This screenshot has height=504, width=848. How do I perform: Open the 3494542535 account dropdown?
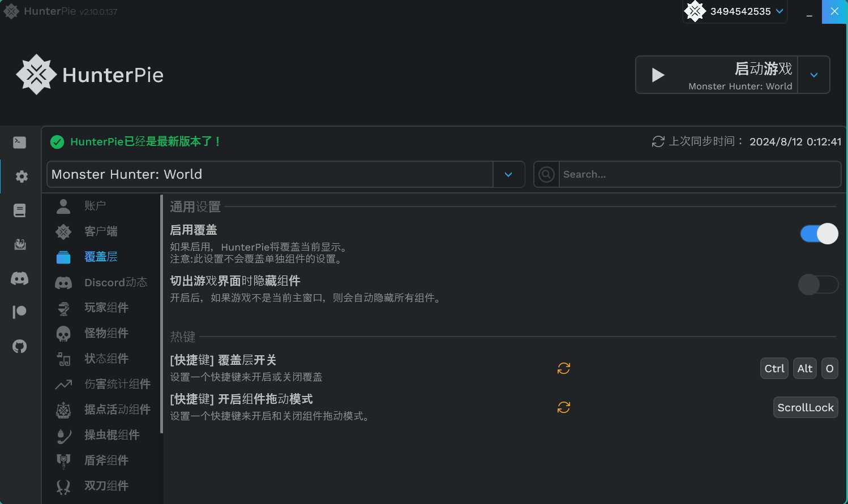click(x=734, y=11)
